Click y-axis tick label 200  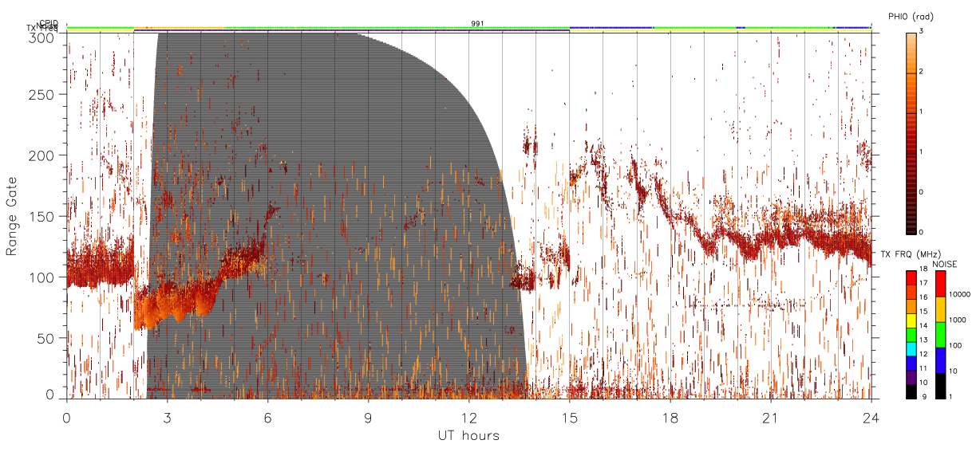coord(43,155)
